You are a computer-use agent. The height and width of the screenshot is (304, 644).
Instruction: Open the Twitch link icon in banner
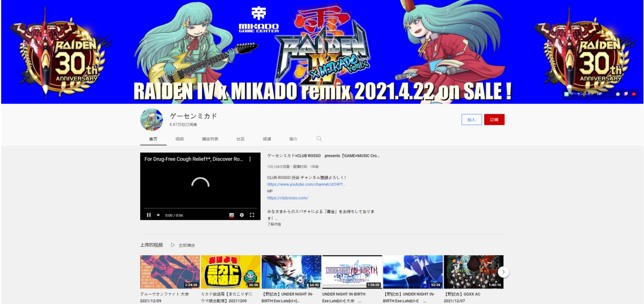coord(626,94)
